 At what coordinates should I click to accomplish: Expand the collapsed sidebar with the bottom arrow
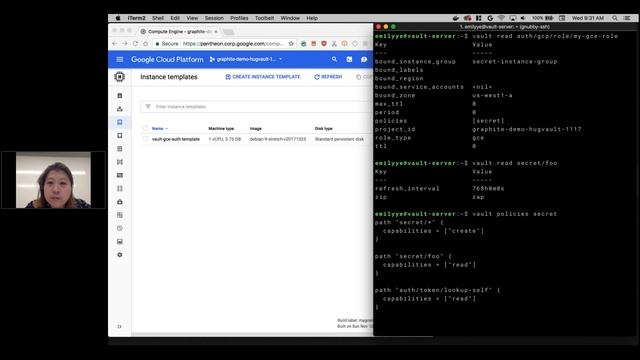120,327
